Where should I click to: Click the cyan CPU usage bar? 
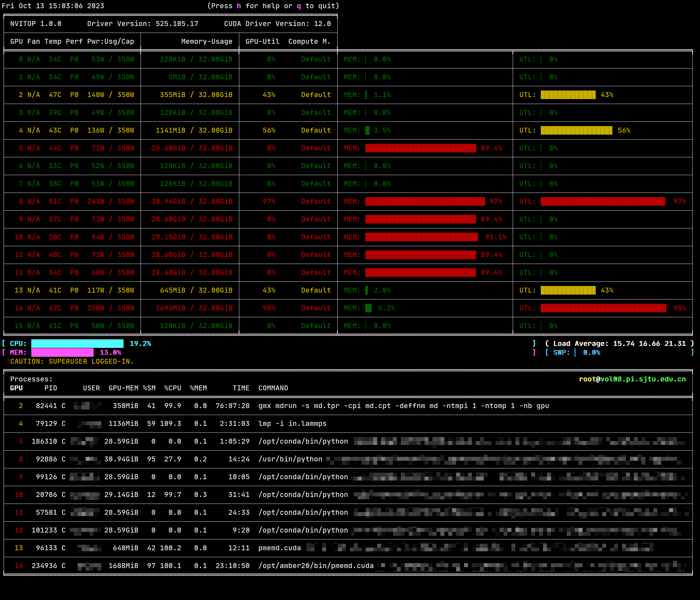coord(77,344)
